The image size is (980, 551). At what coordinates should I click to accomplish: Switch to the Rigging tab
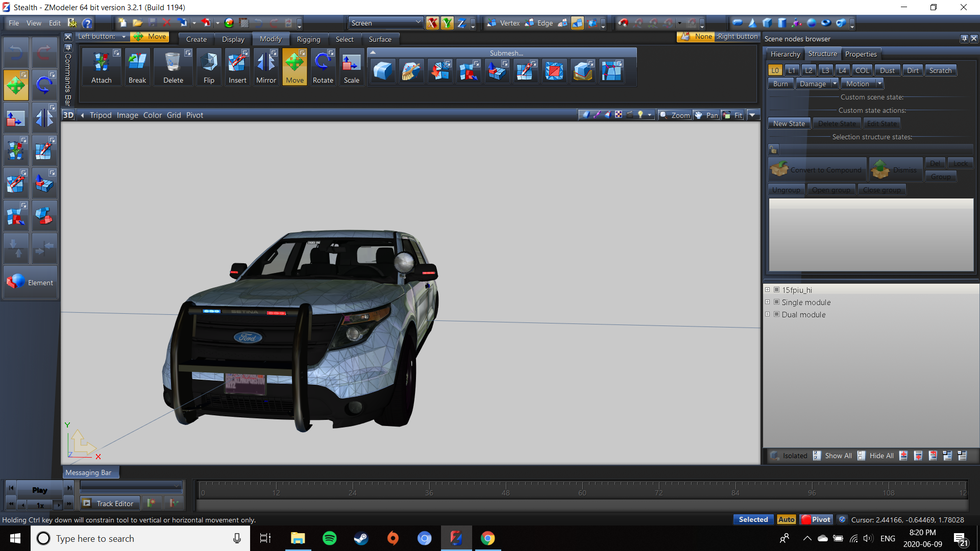[x=308, y=39]
